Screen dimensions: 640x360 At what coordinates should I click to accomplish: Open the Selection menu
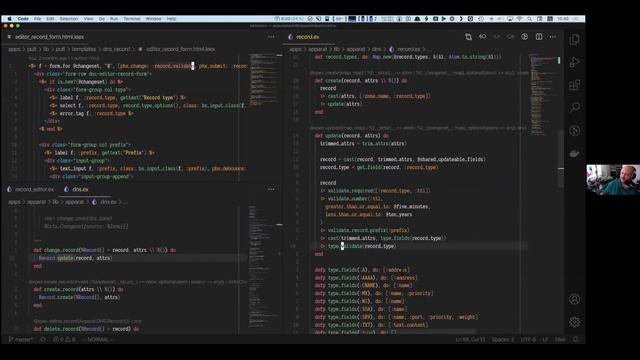69,19
